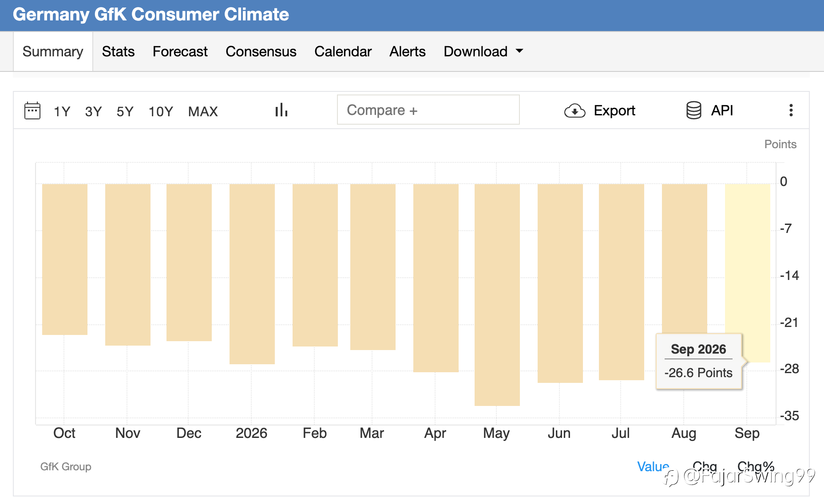Open the calendar date range icon

pyautogui.click(x=32, y=110)
